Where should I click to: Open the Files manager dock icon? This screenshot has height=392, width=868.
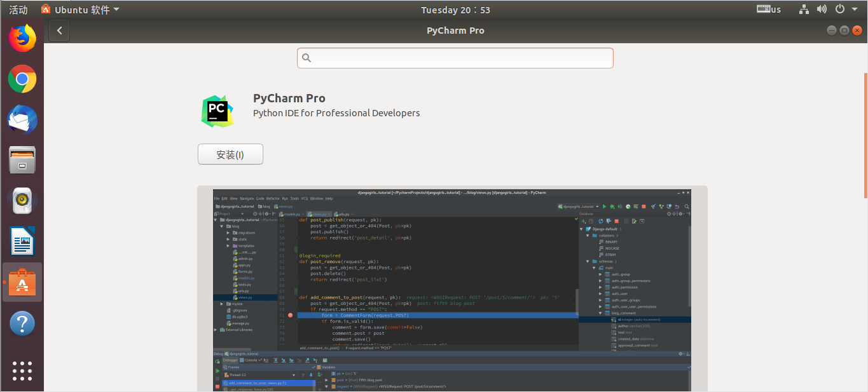click(22, 160)
